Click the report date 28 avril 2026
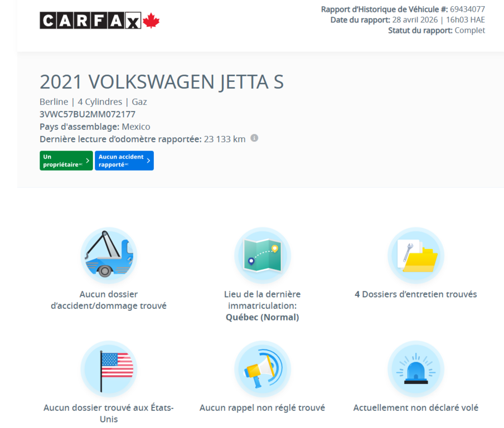This screenshot has height=428, width=504. click(415, 20)
